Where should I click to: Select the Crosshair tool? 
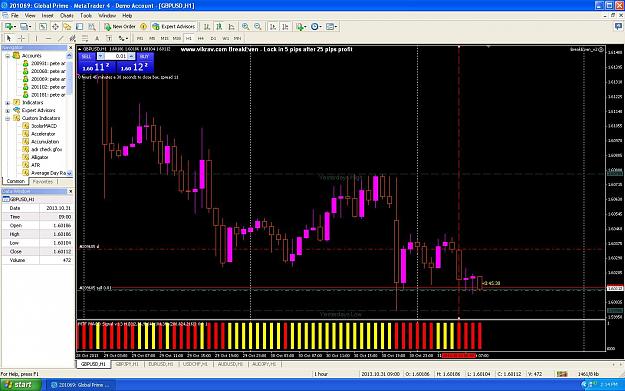(x=22, y=38)
